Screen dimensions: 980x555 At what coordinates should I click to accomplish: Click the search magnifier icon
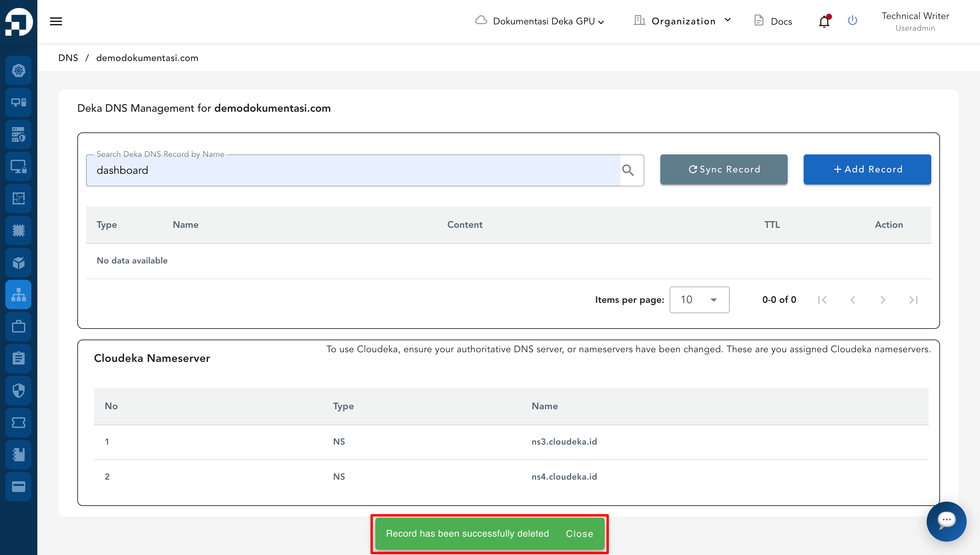628,170
